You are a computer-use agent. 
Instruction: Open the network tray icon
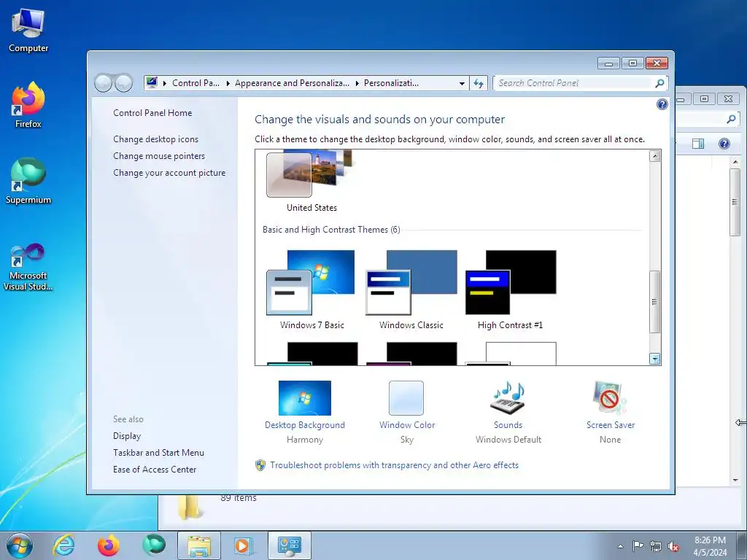tap(656, 547)
